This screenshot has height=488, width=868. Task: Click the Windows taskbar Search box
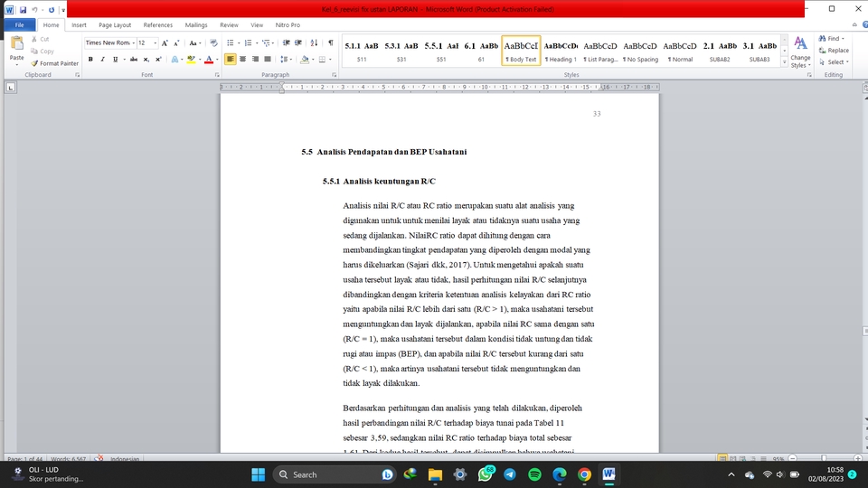334,474
